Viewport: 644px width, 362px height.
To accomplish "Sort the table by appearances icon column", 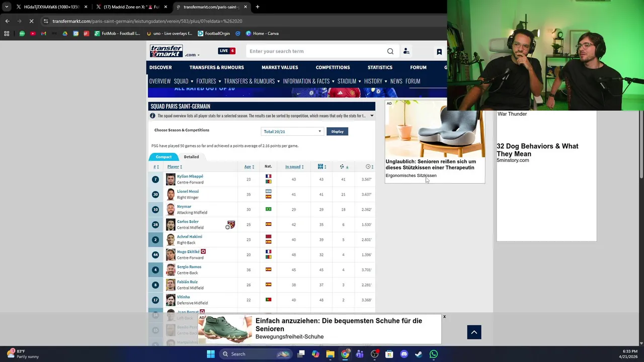I will (322, 166).
